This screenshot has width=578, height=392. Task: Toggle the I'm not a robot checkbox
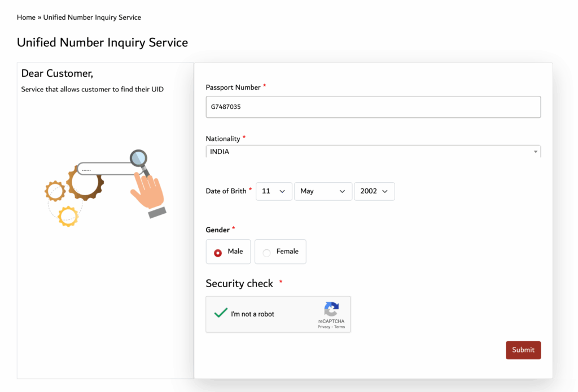point(221,314)
